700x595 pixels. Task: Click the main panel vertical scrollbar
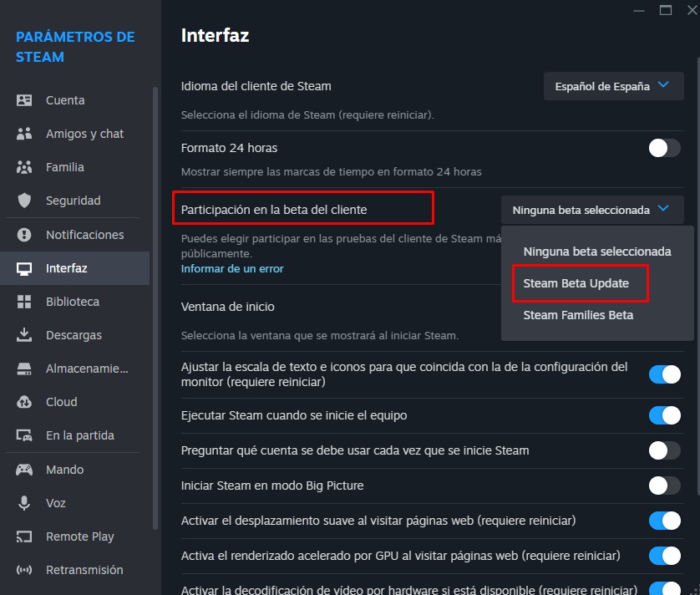tap(697, 277)
